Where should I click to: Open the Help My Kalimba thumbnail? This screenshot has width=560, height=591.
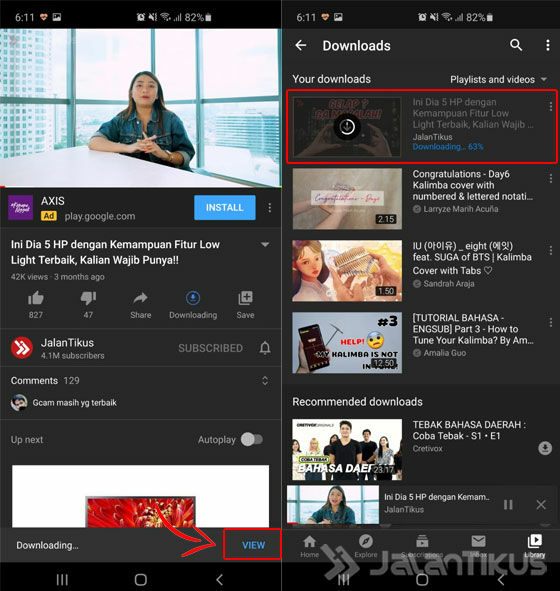click(347, 343)
